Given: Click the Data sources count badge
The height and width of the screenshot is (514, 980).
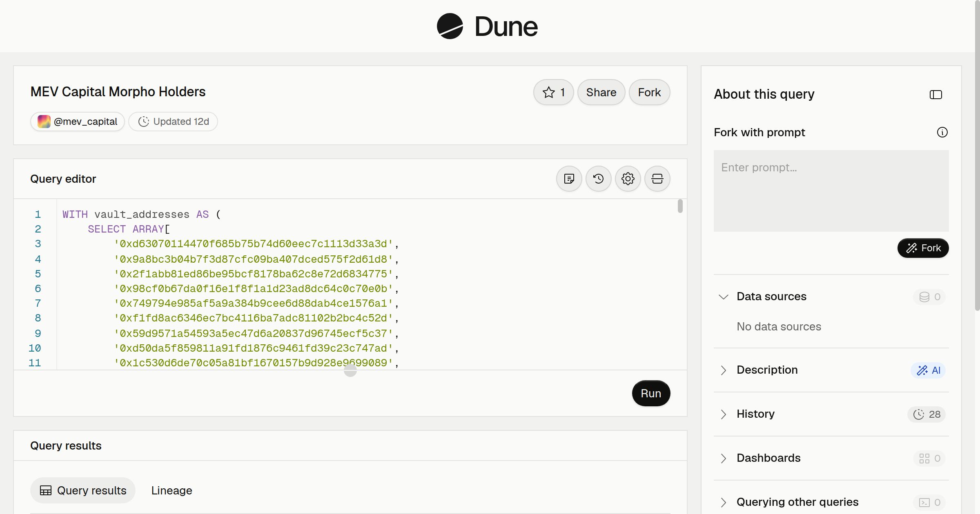Looking at the screenshot, I should 929,297.
